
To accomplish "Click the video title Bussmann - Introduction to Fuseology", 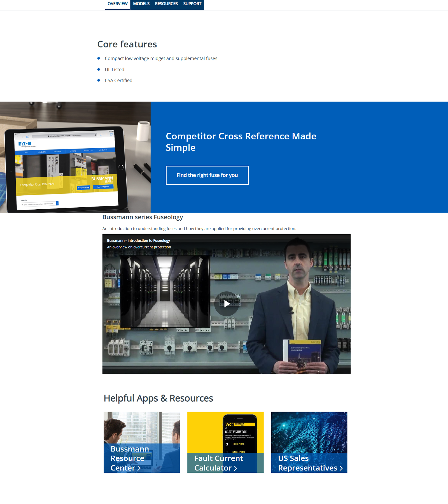I will [138, 240].
